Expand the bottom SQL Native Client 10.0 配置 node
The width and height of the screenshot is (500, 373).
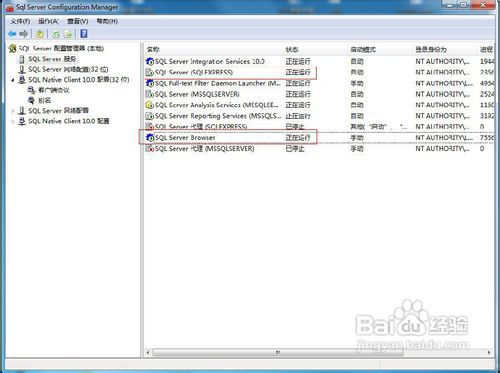pyautogui.click(x=13, y=121)
